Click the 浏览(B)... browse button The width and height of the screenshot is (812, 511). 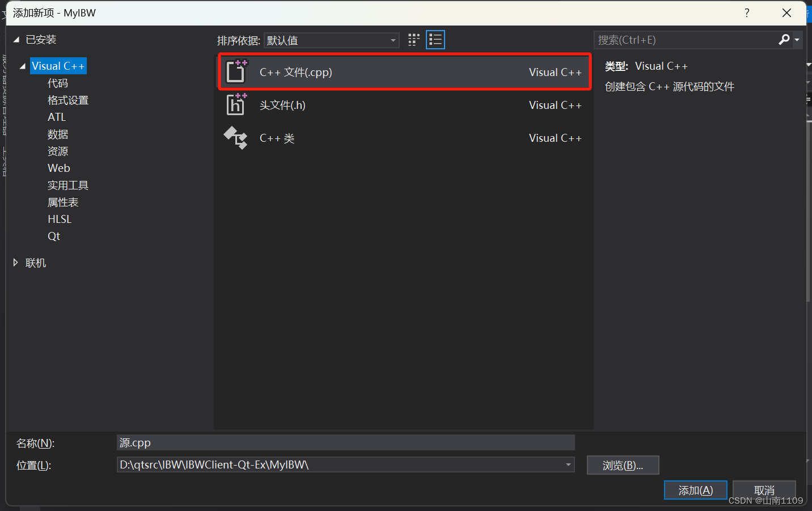click(x=623, y=465)
